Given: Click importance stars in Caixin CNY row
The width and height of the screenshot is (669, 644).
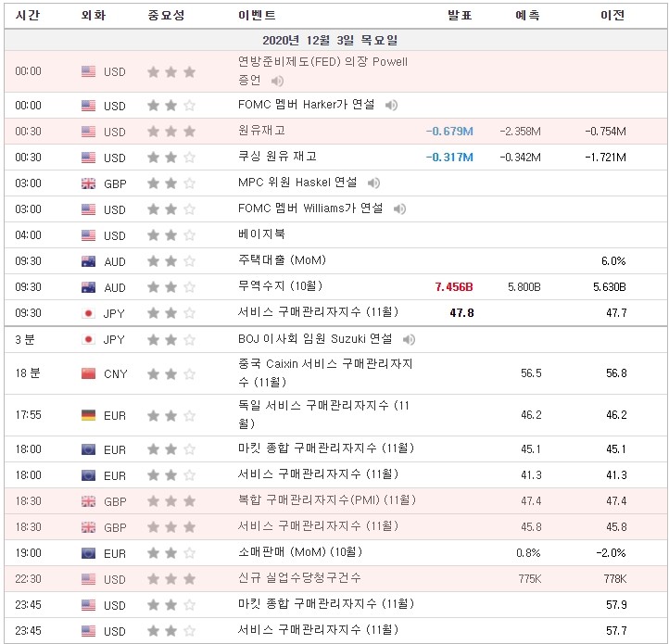Looking at the screenshot, I should point(171,373).
